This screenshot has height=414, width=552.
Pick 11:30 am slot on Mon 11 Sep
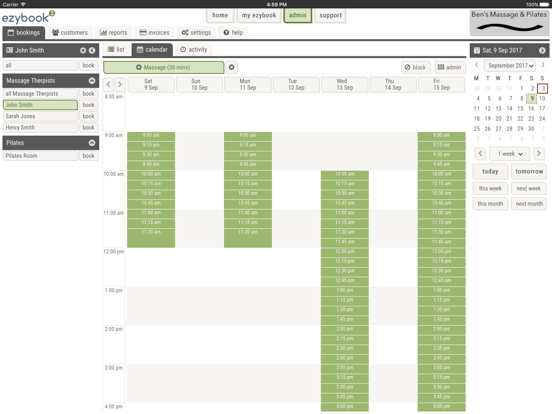tap(248, 238)
